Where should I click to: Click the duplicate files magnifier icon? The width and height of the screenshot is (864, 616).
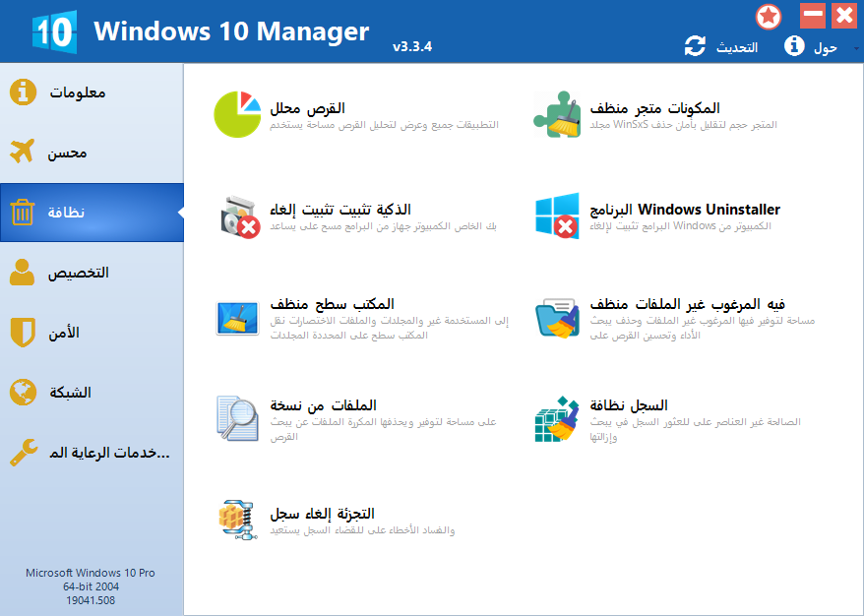[237, 418]
